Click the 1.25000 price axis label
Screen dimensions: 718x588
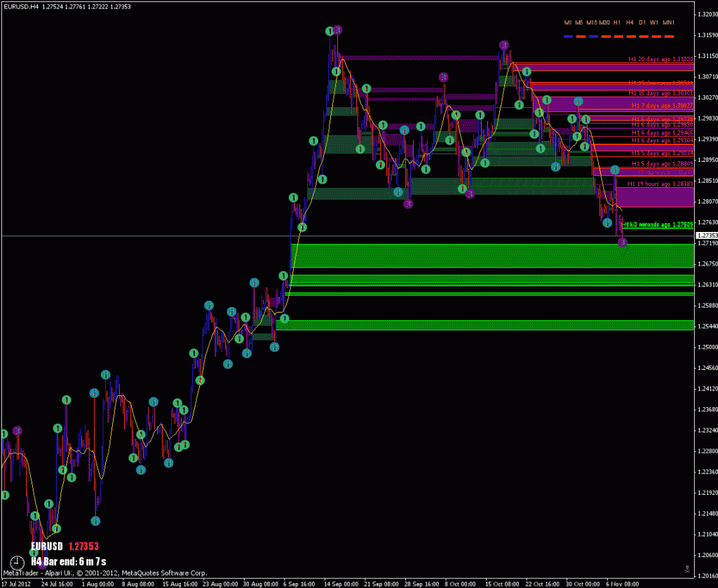[707, 347]
